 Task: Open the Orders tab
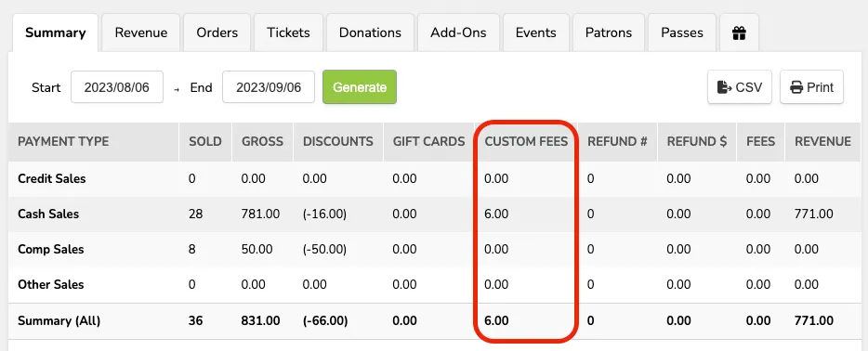217,33
